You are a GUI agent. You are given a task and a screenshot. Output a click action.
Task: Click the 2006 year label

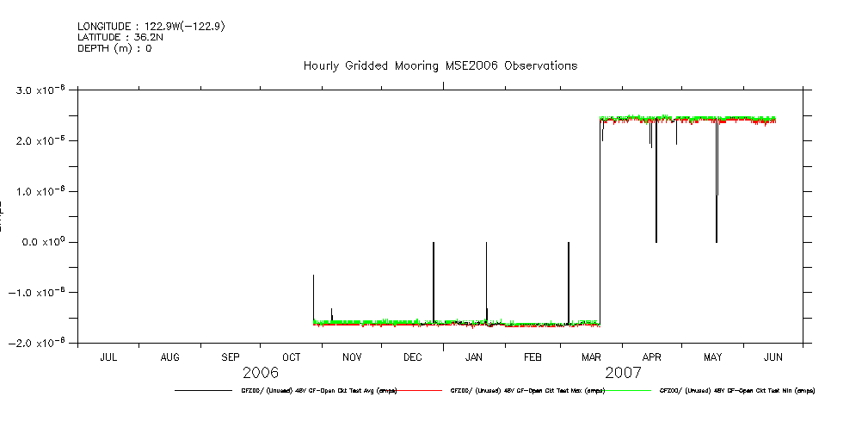coord(261,373)
